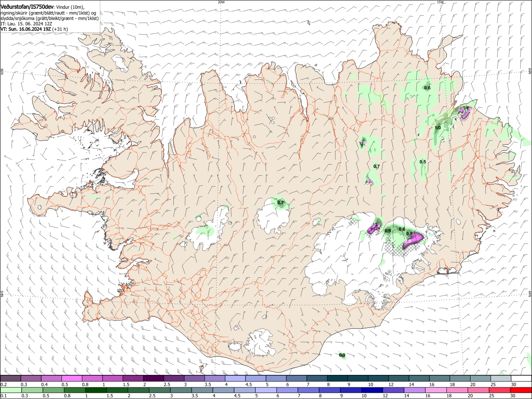Click bottom legend row pale green 0.1 swatch
This screenshot has width=532, height=399.
[x=11, y=390]
